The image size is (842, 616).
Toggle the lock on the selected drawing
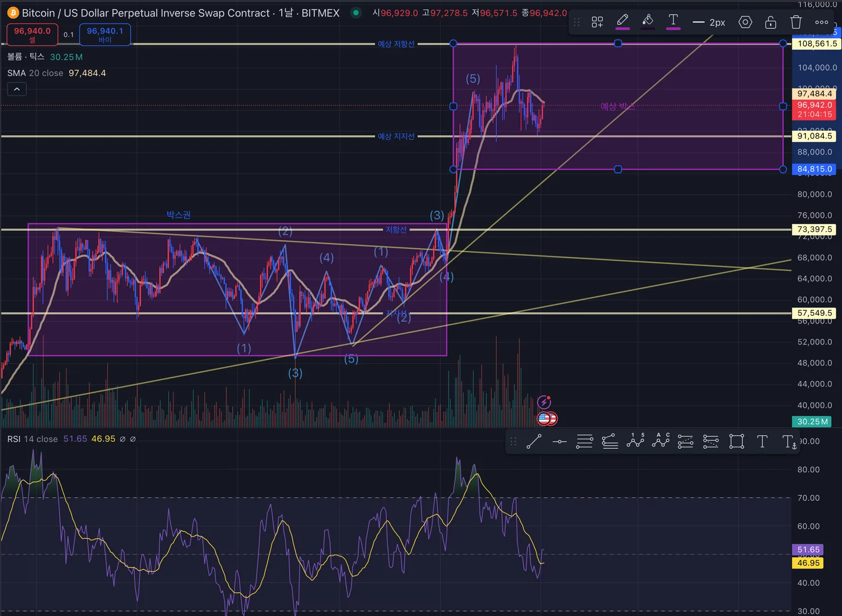click(771, 22)
